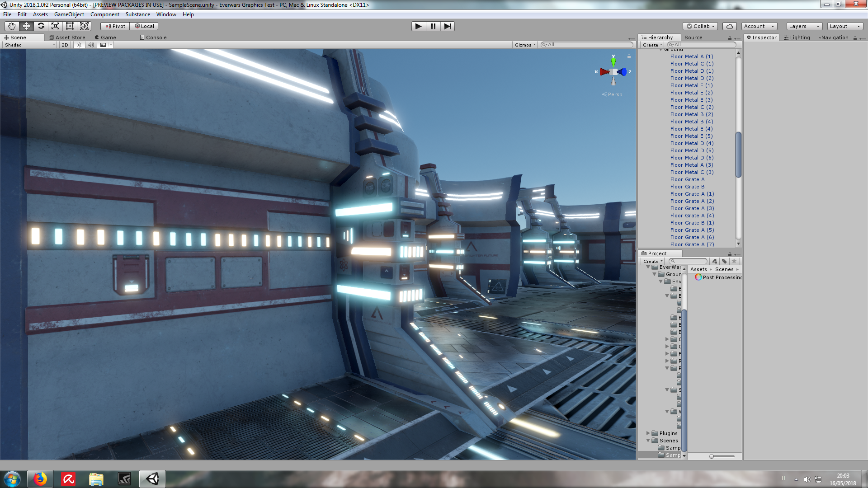Select the Hand tool
This screenshot has height=488, width=868.
12,26
